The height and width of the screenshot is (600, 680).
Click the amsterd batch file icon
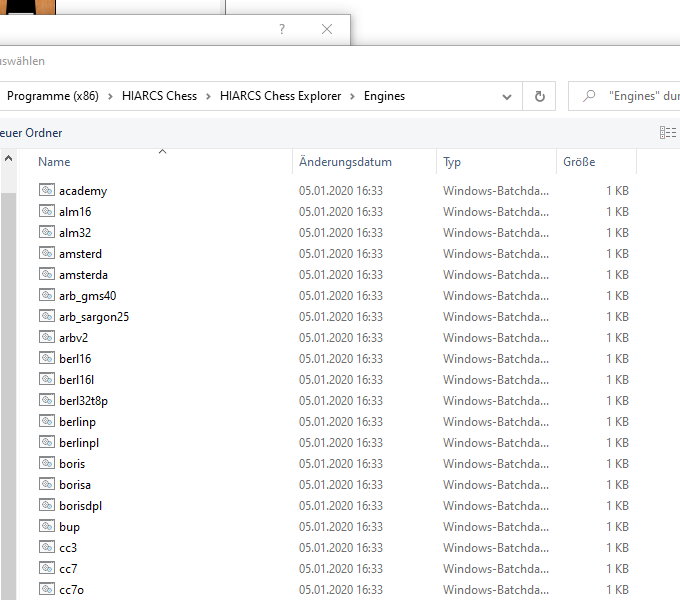pyautogui.click(x=47, y=253)
